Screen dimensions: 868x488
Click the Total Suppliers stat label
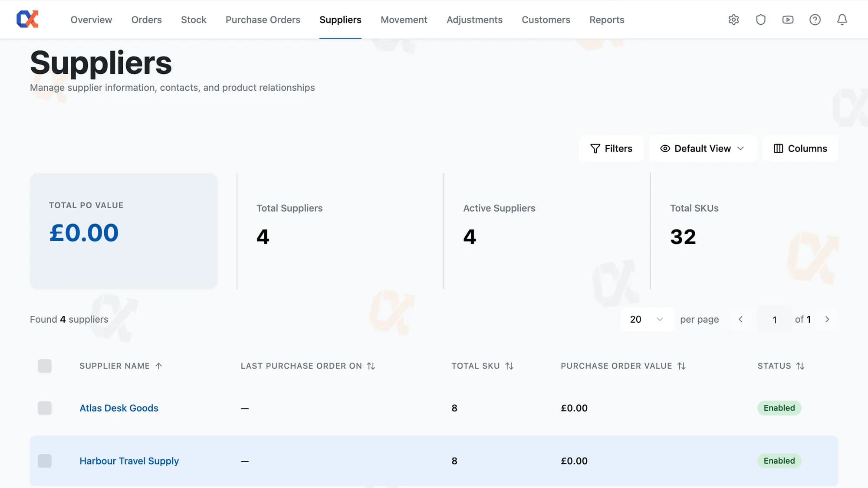[x=289, y=208]
